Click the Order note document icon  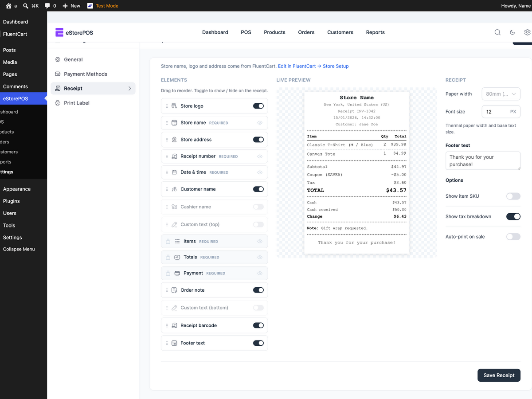(174, 290)
